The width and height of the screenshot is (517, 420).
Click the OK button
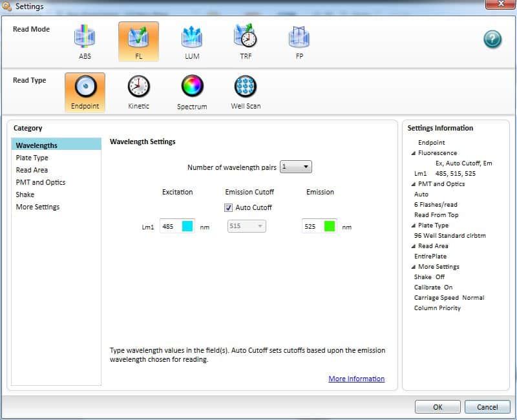point(438,407)
